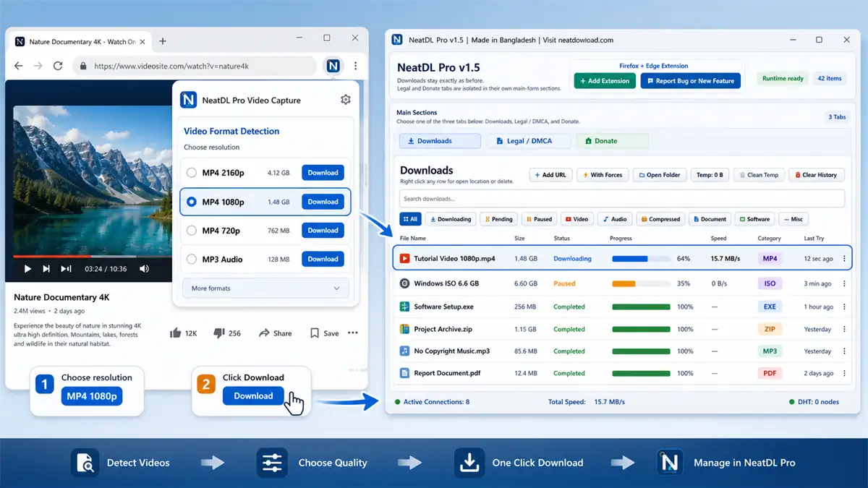Open browser three-dot menu
The height and width of the screenshot is (488, 868).
click(355, 66)
